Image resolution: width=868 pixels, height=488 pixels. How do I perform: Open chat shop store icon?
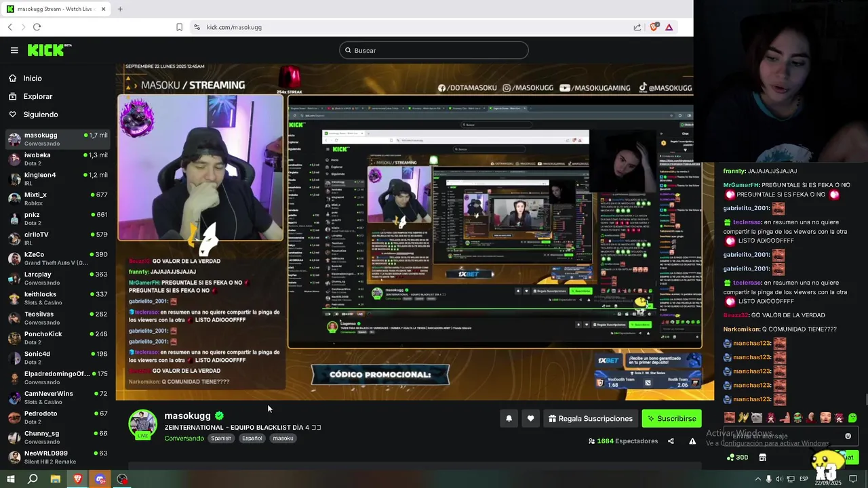tap(762, 457)
